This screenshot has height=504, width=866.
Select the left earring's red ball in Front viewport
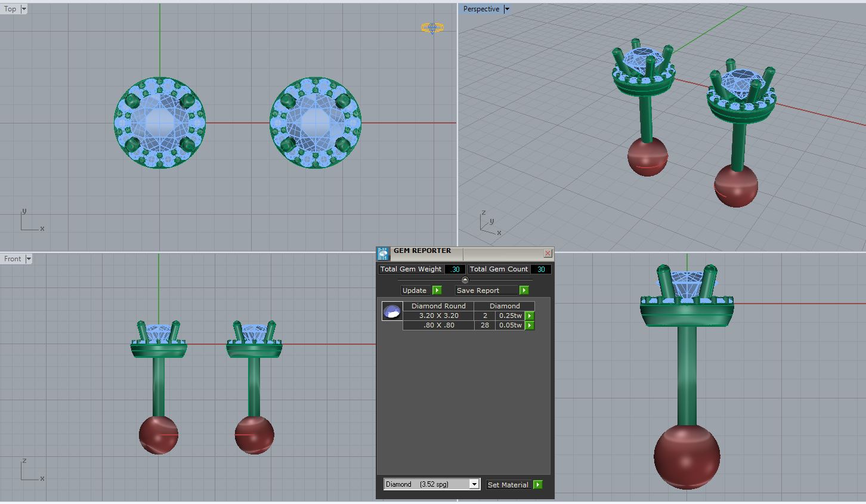pos(159,435)
